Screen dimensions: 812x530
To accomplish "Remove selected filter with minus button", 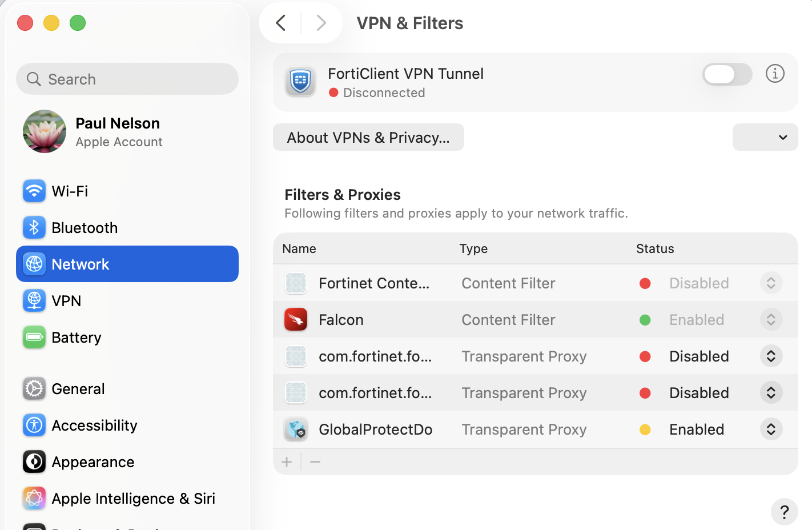I will (x=315, y=462).
